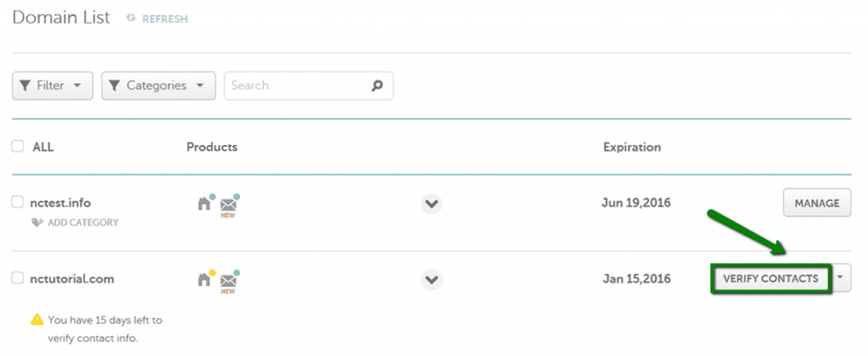Select the nctutorial.com checkbox
868x356 pixels.
pos(18,279)
